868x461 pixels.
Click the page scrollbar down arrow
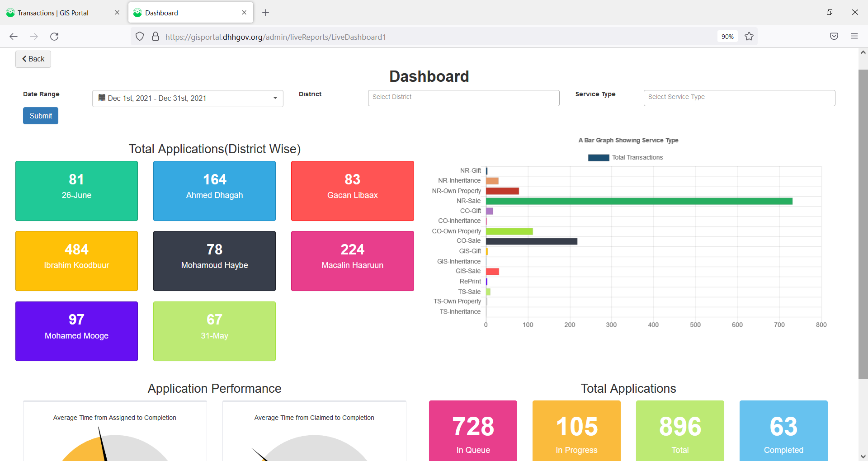click(863, 456)
